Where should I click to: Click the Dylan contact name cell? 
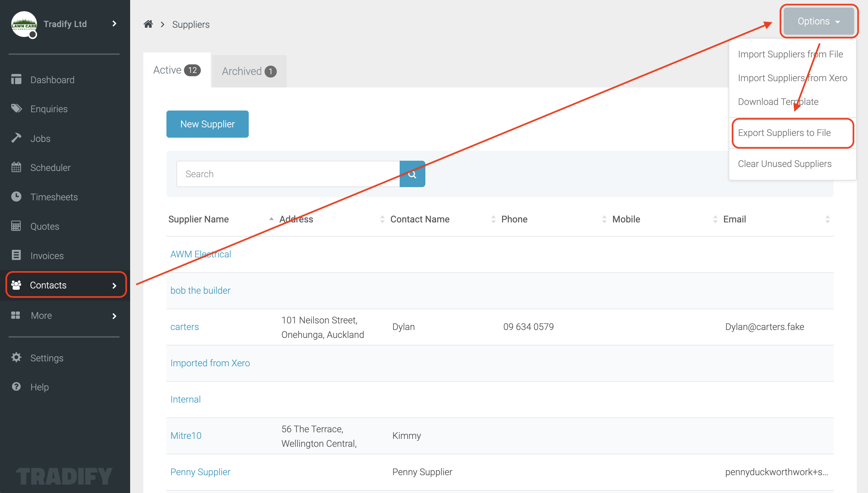click(403, 327)
